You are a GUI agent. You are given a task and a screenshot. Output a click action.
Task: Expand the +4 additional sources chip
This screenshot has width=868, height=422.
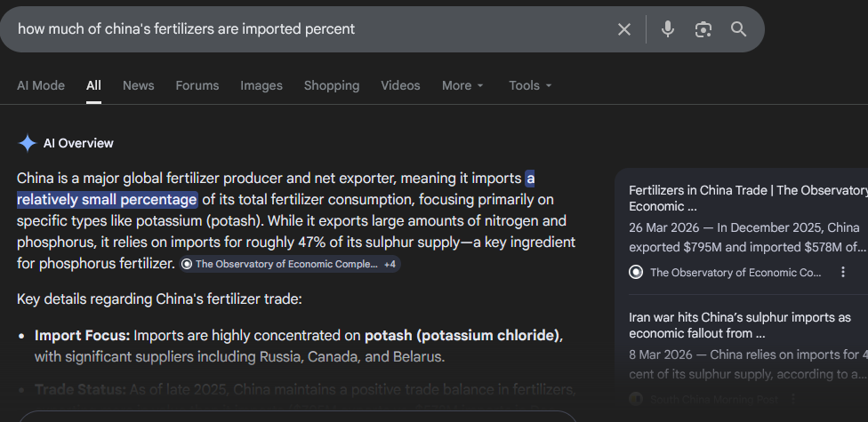(x=390, y=264)
